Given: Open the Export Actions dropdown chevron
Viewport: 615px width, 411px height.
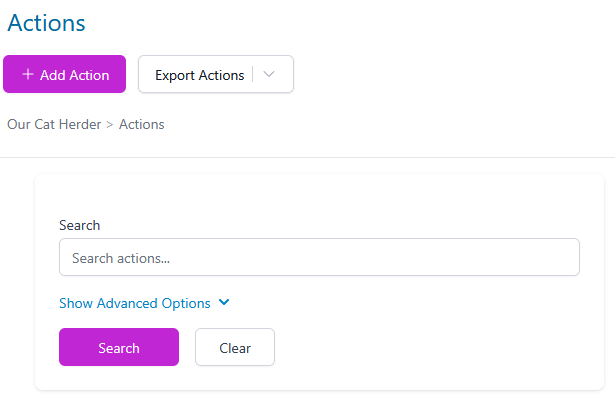Looking at the screenshot, I should pos(270,75).
